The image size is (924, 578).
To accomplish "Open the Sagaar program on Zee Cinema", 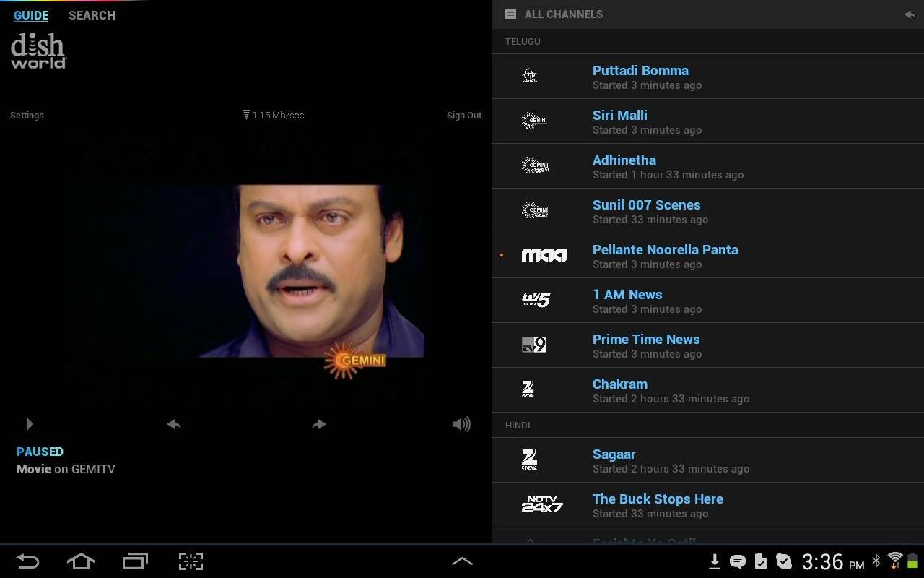I will 614,454.
